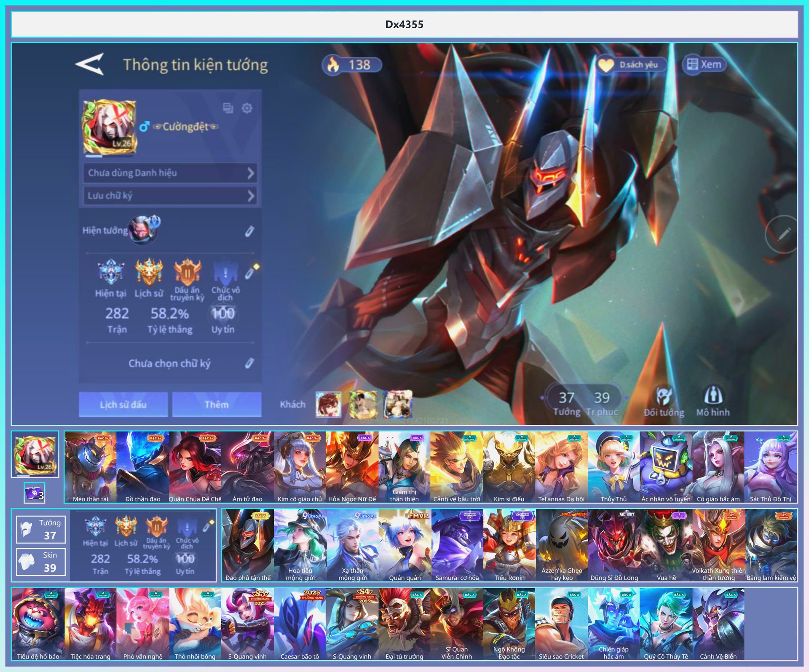The height and width of the screenshot is (672, 809).
Task: Expand the Chưa dùng Danh hiệu row
Action: coord(170,173)
